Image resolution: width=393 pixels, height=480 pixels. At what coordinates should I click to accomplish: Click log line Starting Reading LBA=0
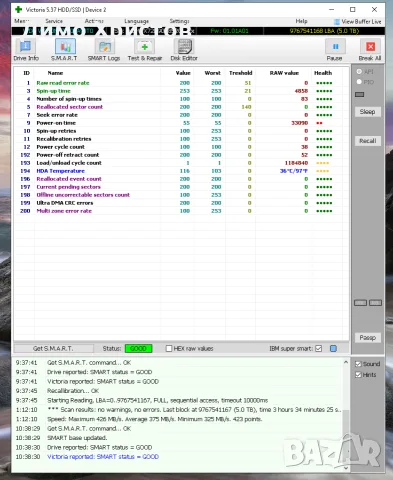click(157, 400)
